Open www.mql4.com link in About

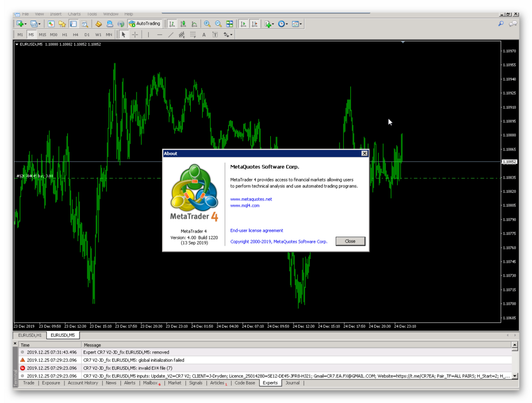(x=245, y=206)
